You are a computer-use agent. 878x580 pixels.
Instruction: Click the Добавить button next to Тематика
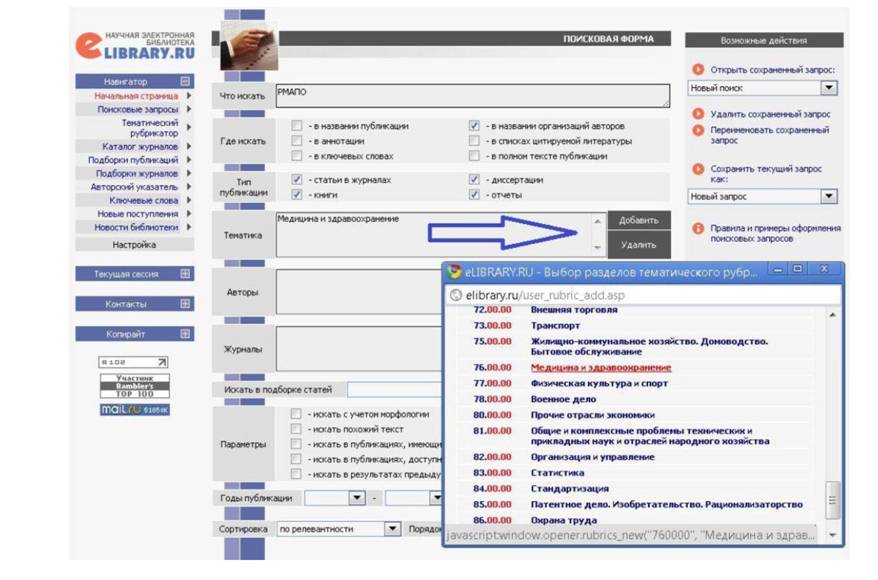coord(639,221)
